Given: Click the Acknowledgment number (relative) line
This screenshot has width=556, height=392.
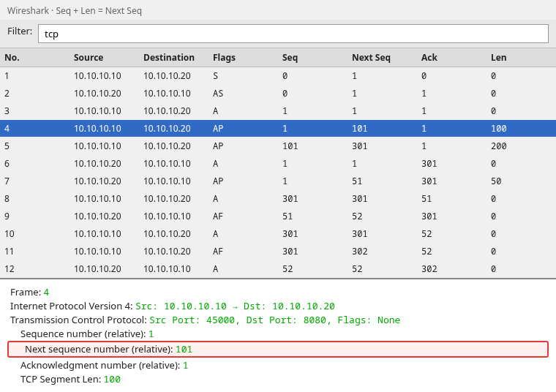Looking at the screenshot, I should [x=104, y=365].
